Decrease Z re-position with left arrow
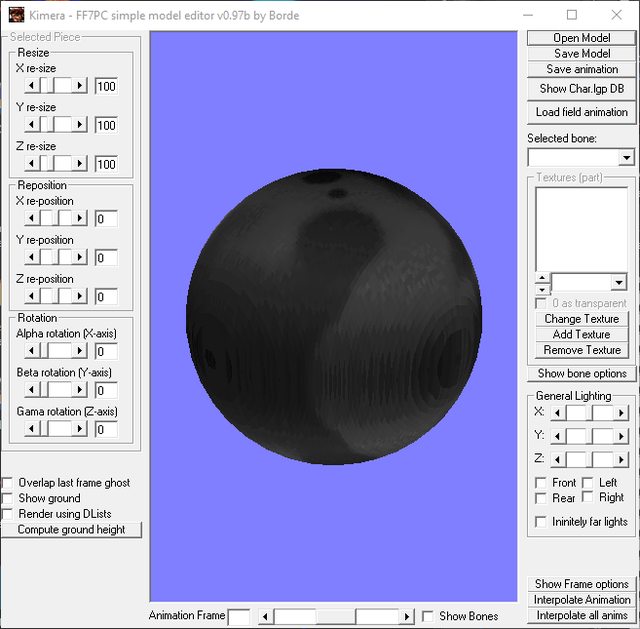Viewport: 640px width, 629px height. [x=31, y=296]
